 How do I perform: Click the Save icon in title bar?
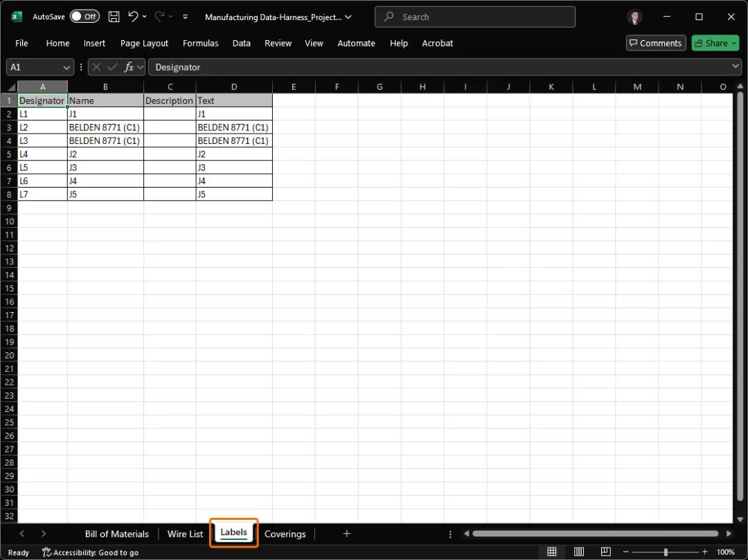click(114, 17)
